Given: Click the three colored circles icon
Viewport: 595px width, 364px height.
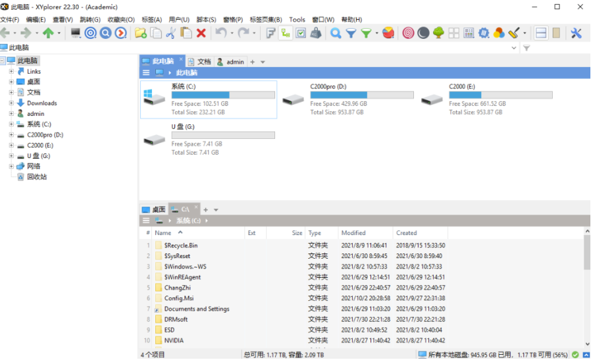Looking at the screenshot, I should [499, 33].
